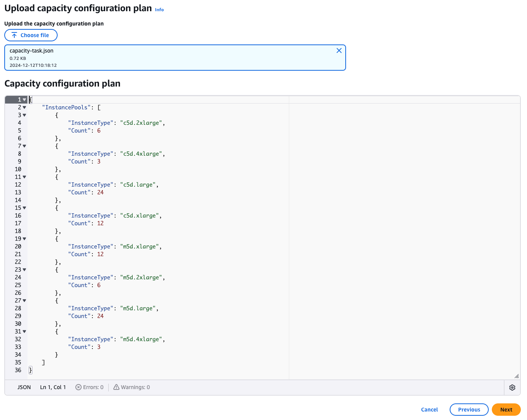Remove capacity-task.json using the X icon

tap(339, 50)
